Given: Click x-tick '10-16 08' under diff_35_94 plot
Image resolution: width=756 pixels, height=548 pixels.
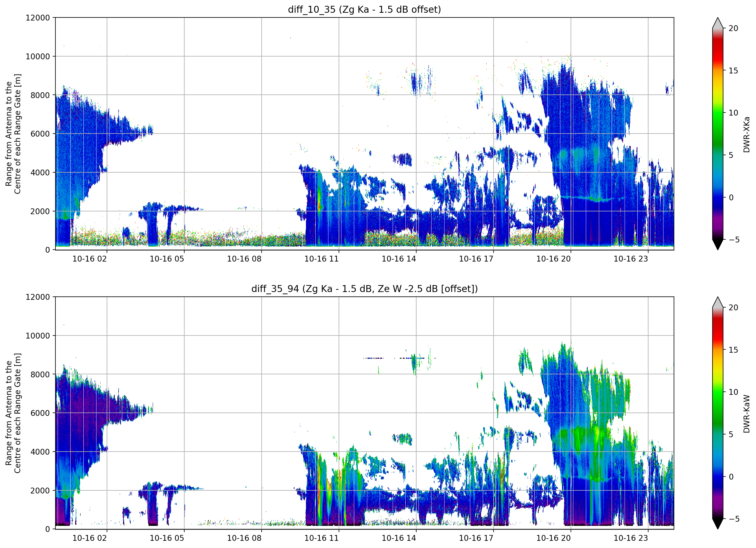Looking at the screenshot, I should point(244,538).
